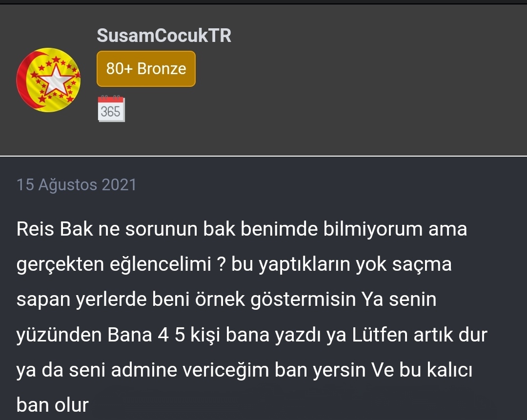Click the post line starting "Reis Bak"
Viewport: 527px width, 420px height.
click(x=242, y=229)
